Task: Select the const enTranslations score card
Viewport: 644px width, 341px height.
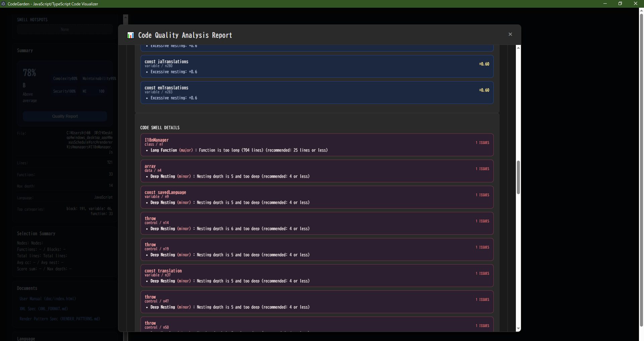Action: tap(317, 93)
